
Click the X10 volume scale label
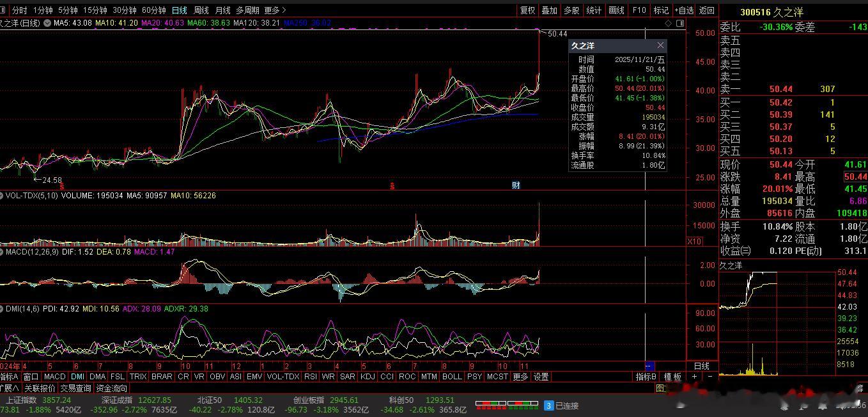(694, 241)
